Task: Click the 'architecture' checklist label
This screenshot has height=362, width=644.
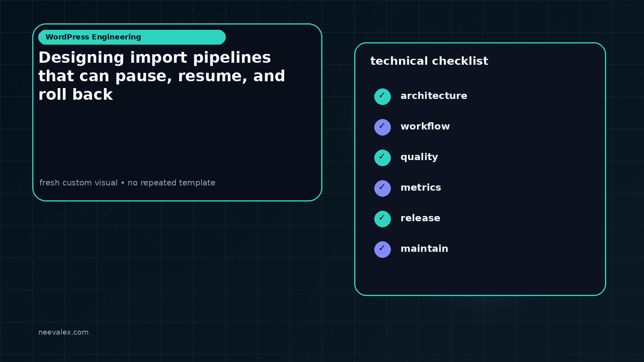Action: pos(434,96)
